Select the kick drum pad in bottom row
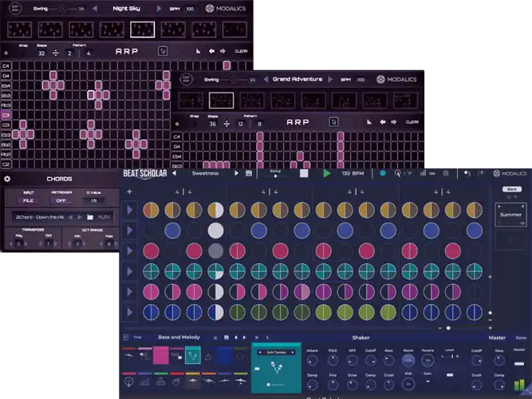 click(129, 381)
